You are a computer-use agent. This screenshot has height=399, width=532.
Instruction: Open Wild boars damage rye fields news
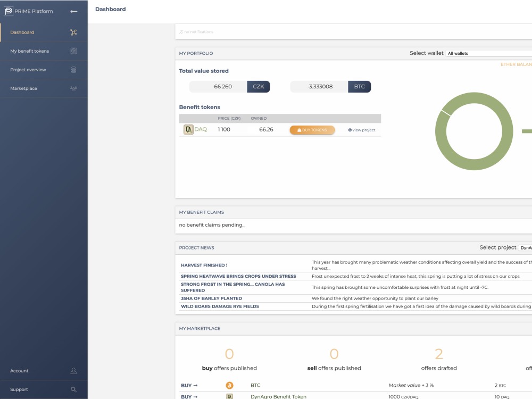[x=220, y=306]
